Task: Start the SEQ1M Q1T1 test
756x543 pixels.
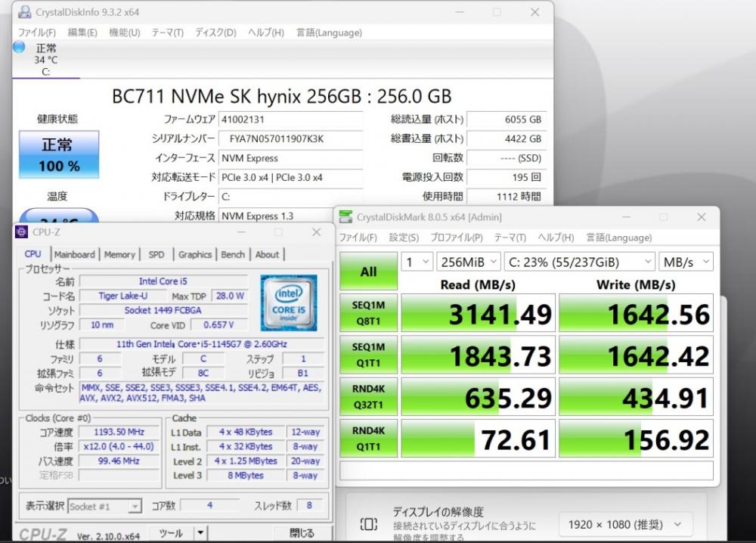Action: pyautogui.click(x=368, y=355)
